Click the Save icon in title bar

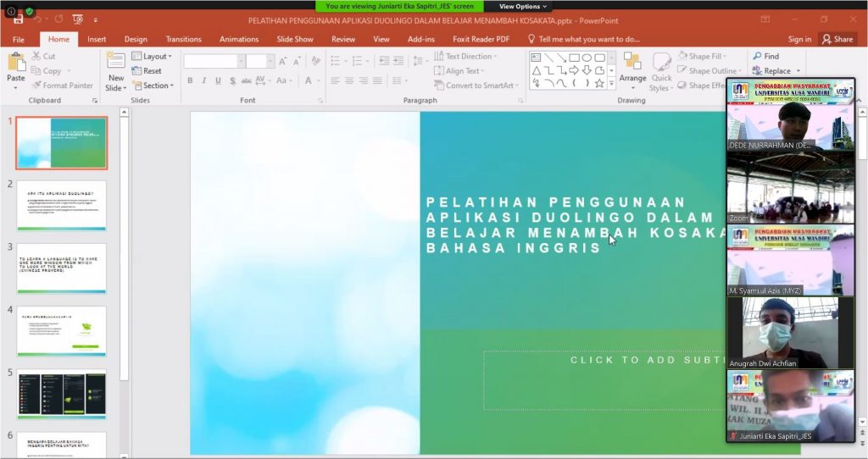click(18, 19)
